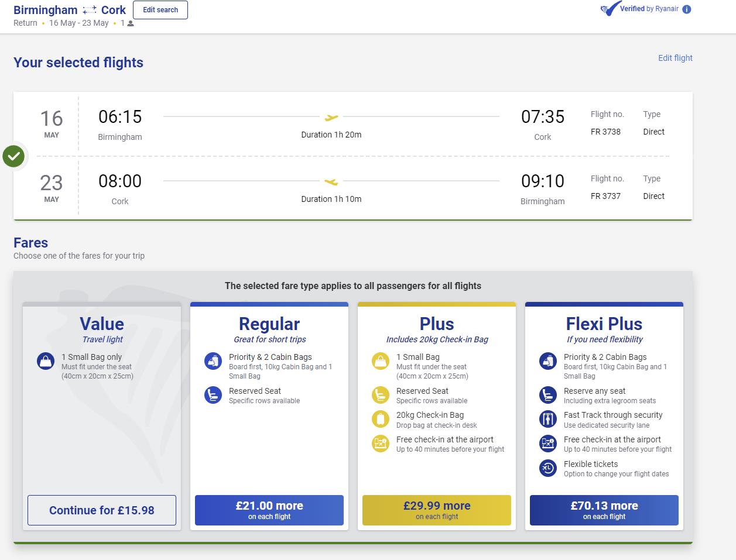Image resolution: width=736 pixels, height=560 pixels.
Task: Click the Flexi Plus Flexible tickets icon
Action: coord(548,468)
